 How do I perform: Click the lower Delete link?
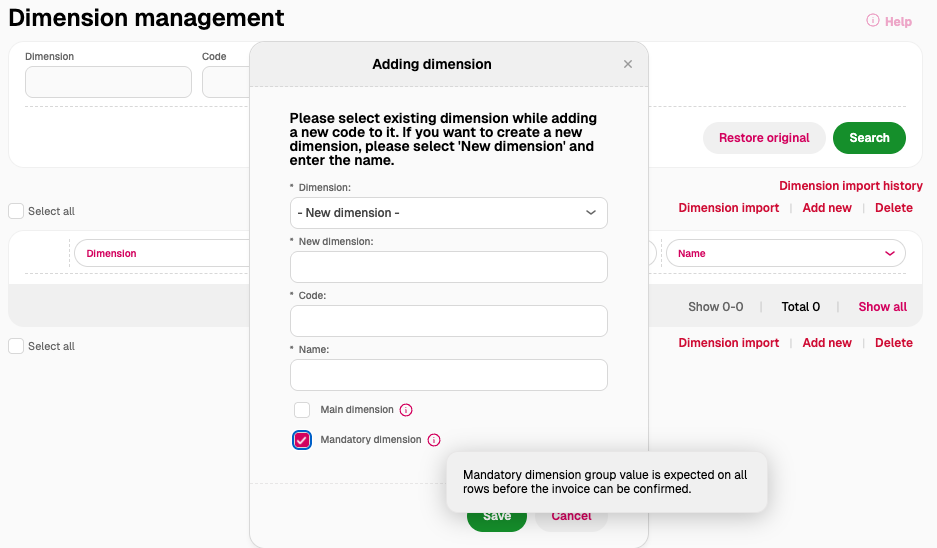tap(893, 343)
